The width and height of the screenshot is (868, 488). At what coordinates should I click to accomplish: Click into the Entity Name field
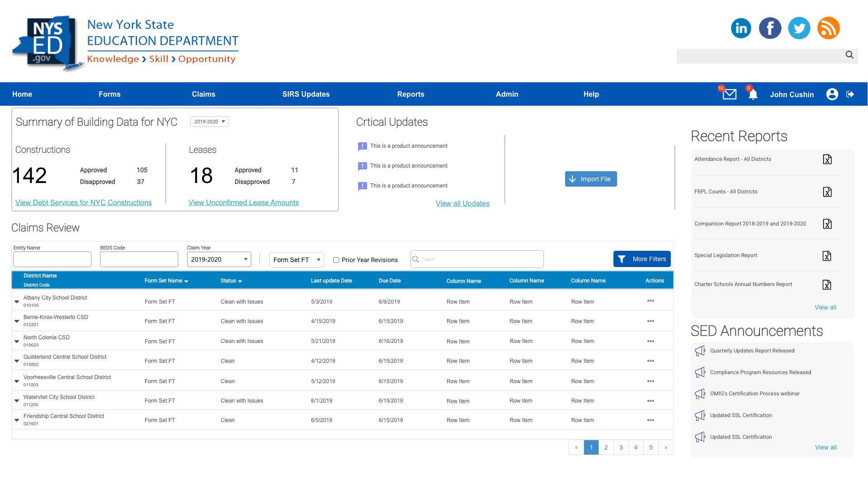52,259
